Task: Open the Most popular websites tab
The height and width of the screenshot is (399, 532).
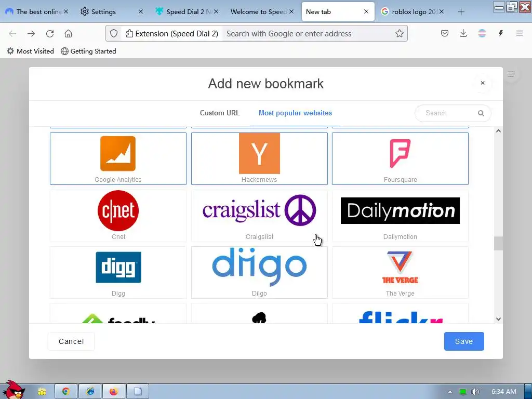Action: (295, 113)
